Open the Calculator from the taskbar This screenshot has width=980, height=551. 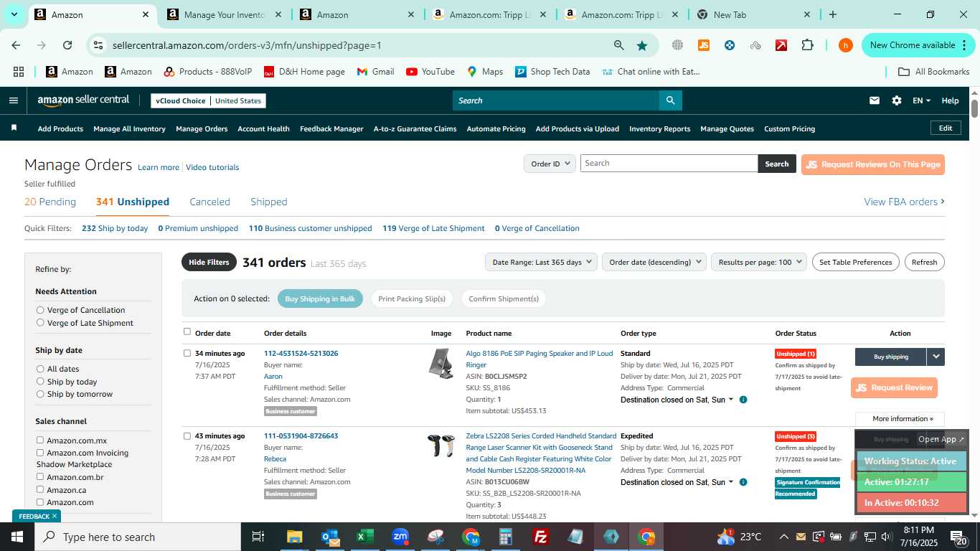pyautogui.click(x=506, y=537)
